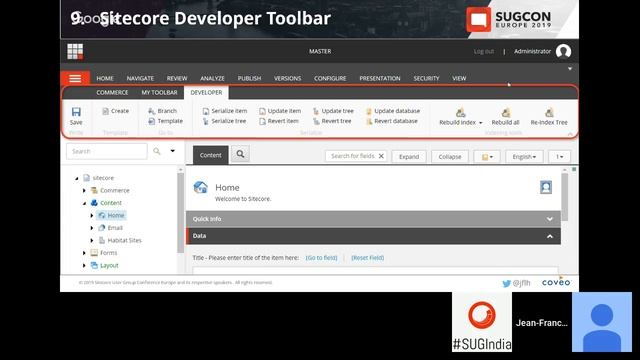Go to Branch

[x=162, y=111]
